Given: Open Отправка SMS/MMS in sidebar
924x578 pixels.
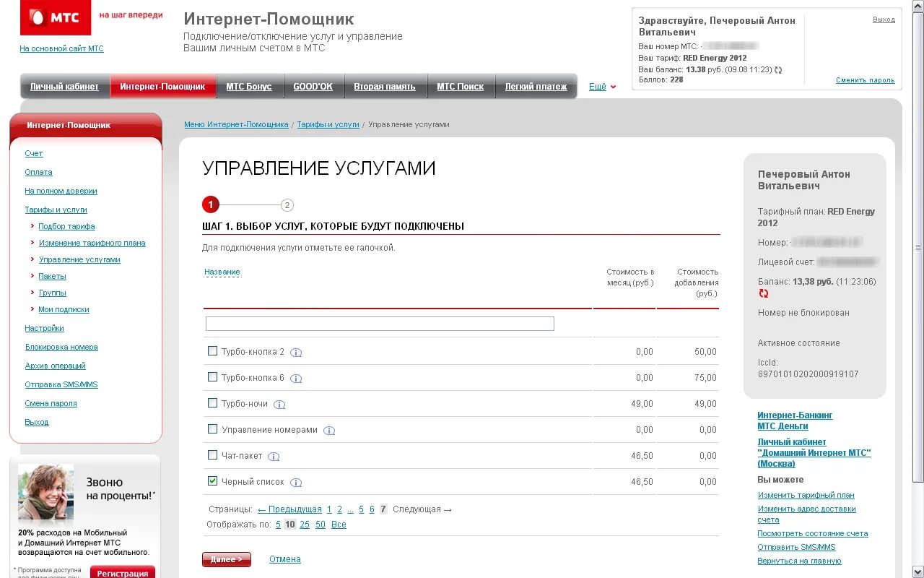Looking at the screenshot, I should pos(61,384).
